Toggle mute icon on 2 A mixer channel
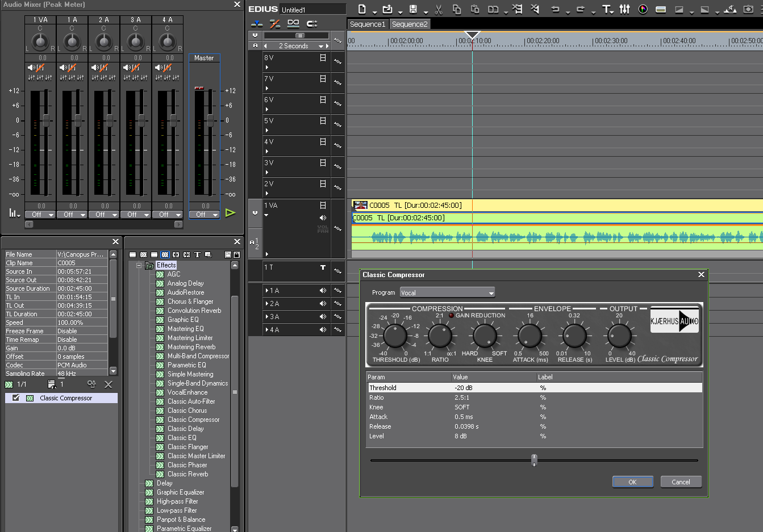Image resolution: width=763 pixels, height=532 pixels. coord(95,68)
